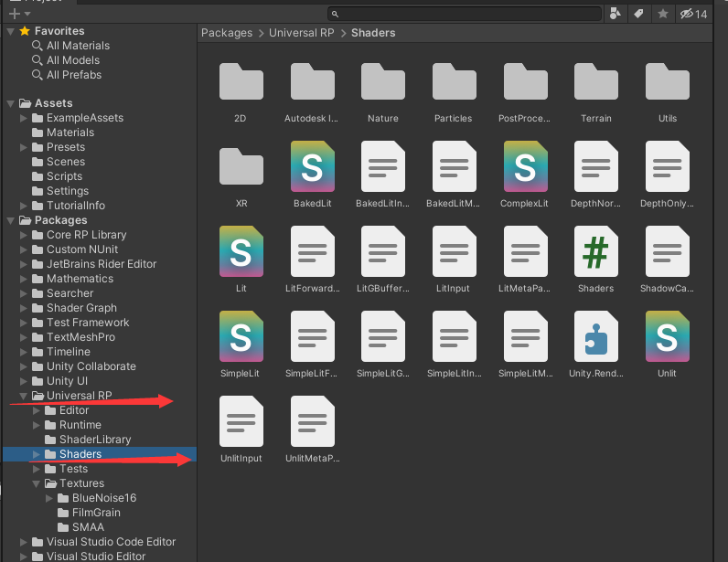Open the Particles folder
728x562 pixels.
pos(454,81)
